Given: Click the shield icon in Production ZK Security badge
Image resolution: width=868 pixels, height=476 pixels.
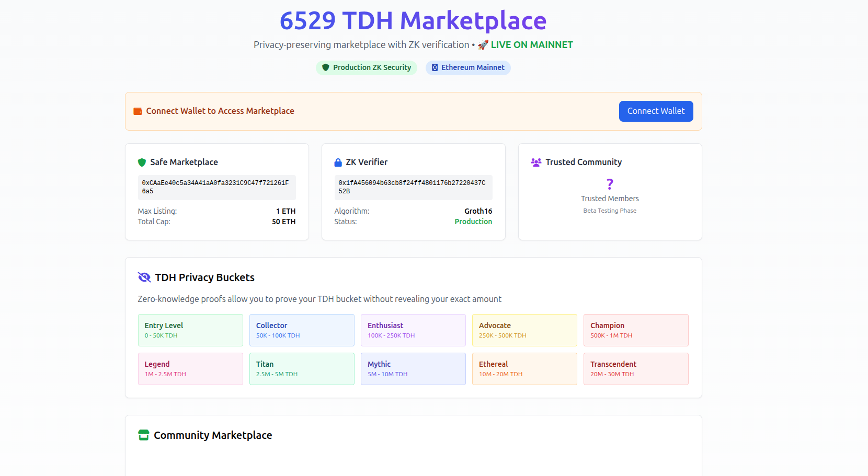Looking at the screenshot, I should pos(326,67).
